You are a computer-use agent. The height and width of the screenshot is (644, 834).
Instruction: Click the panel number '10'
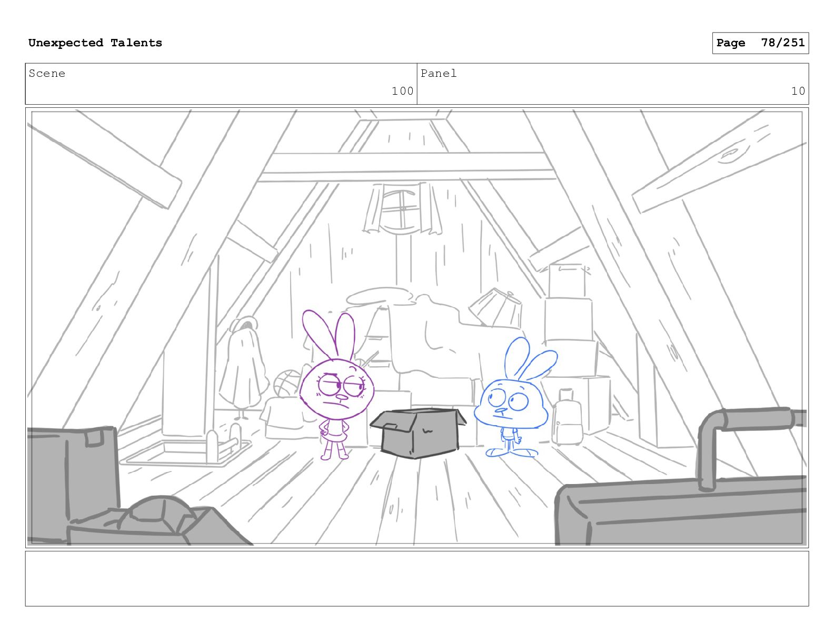(x=798, y=91)
